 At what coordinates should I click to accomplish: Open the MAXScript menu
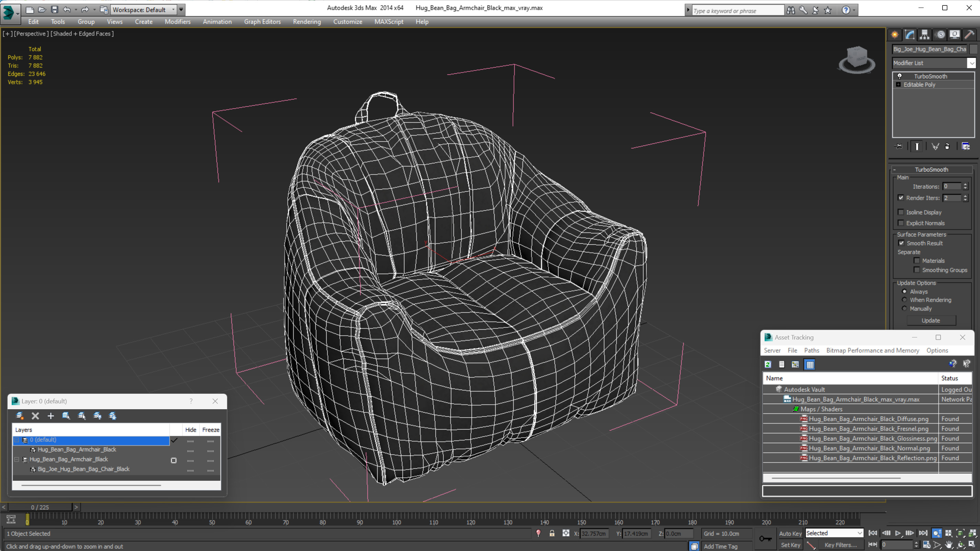(x=389, y=22)
